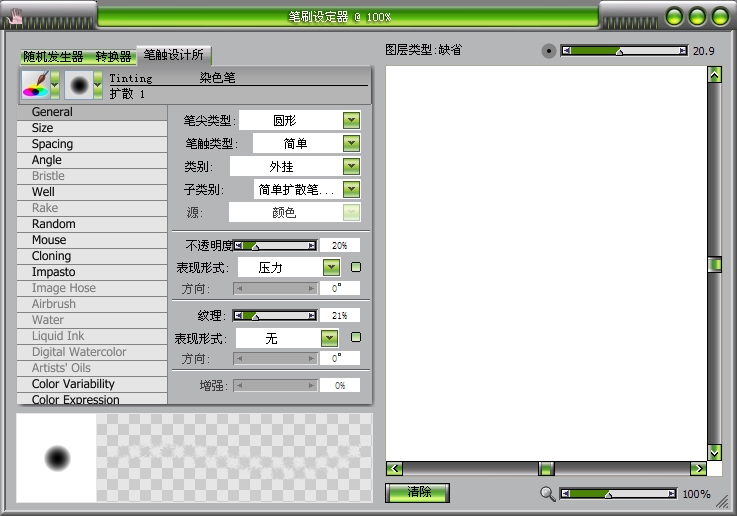Select Well settings category
The image size is (737, 516).
coord(92,192)
